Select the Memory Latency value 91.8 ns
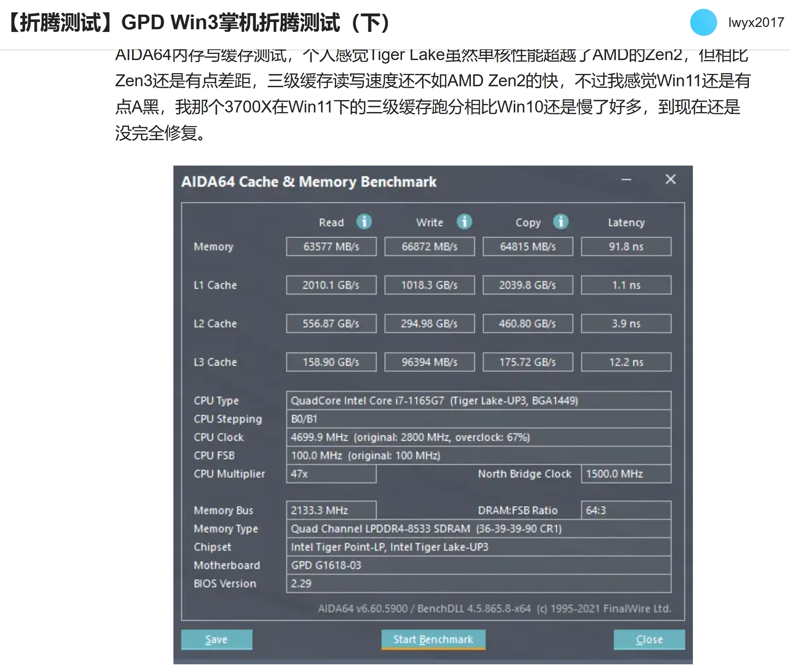 click(x=626, y=246)
